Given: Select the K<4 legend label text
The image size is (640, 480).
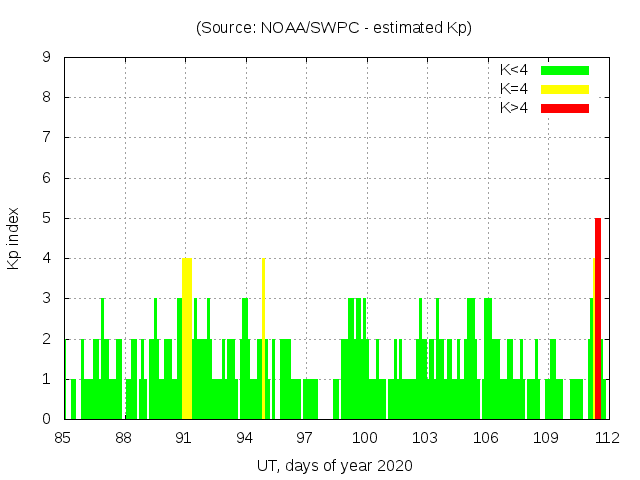Looking at the screenshot, I should coord(515,70).
